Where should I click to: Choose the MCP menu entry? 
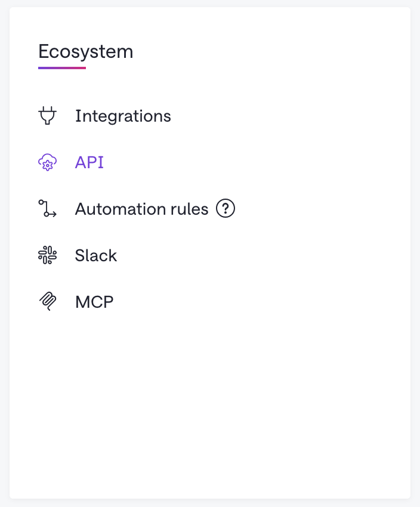(94, 302)
